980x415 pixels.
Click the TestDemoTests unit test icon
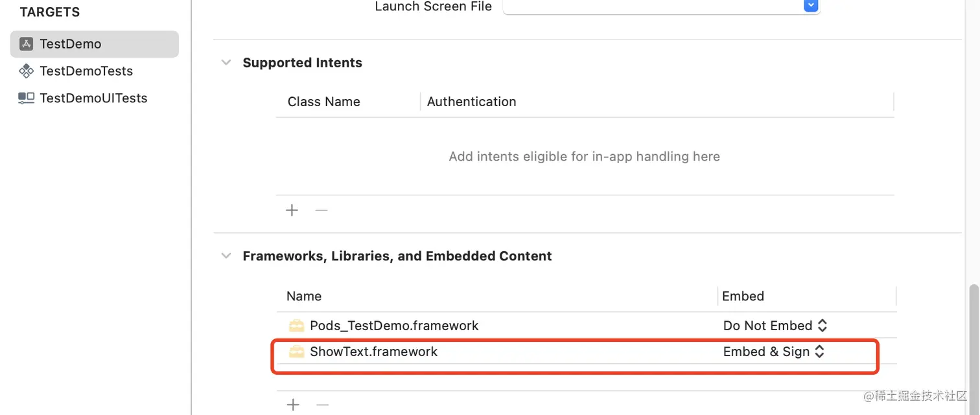point(26,71)
